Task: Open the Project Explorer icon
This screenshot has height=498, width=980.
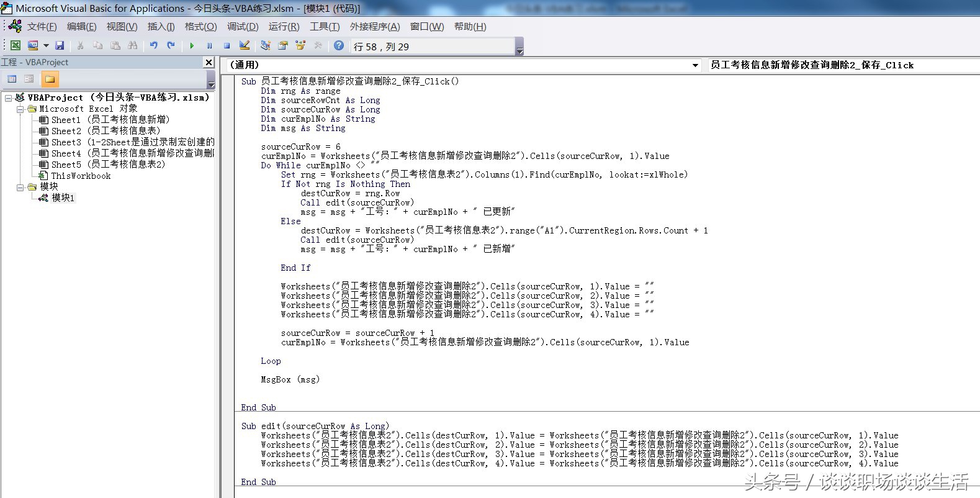Action: (x=266, y=45)
